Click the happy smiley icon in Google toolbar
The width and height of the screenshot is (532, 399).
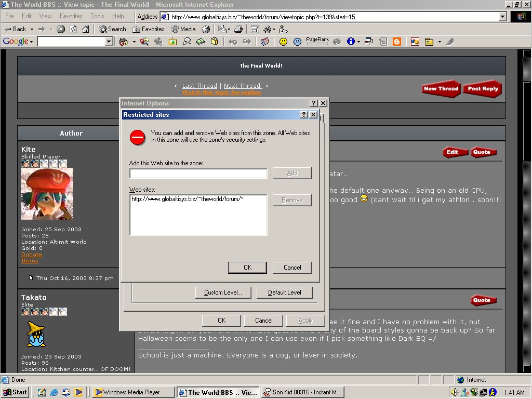coord(283,42)
